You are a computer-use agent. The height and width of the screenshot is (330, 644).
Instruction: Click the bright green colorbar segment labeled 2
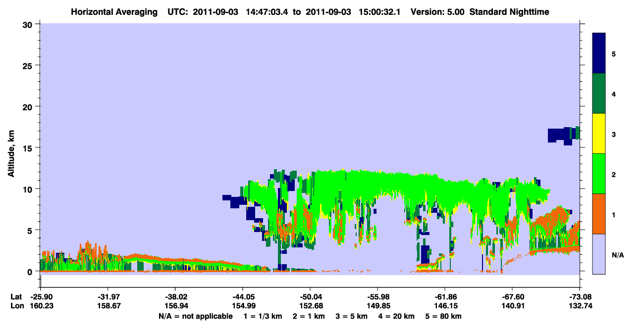[599, 174]
